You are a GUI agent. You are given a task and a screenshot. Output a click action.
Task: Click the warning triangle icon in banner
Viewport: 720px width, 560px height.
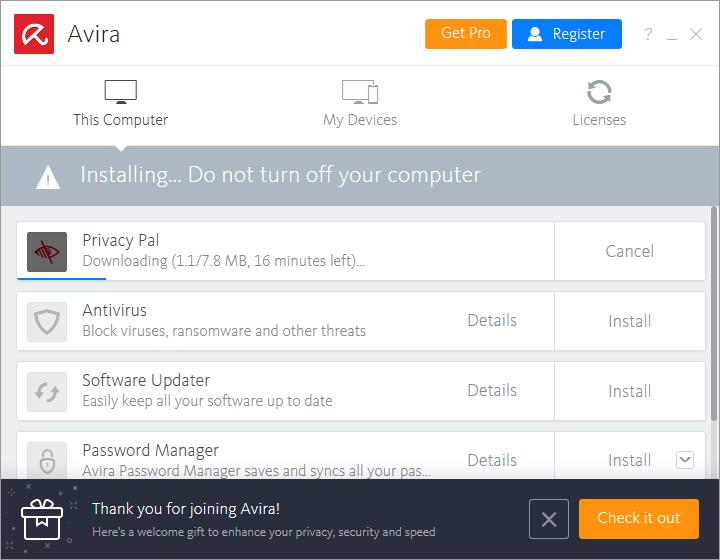click(48, 177)
